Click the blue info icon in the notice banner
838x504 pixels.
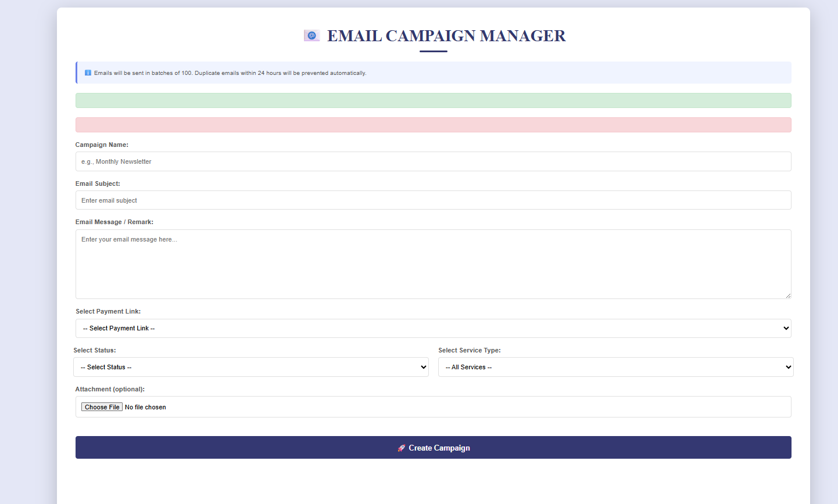point(88,73)
